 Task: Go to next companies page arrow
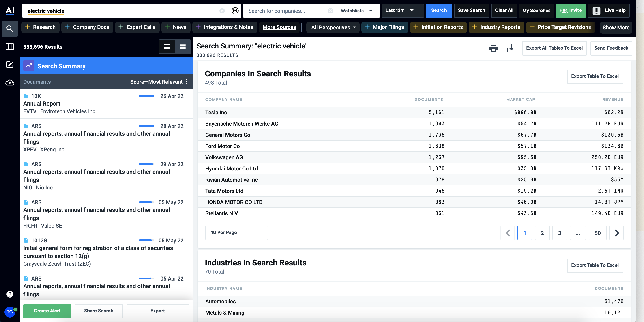[x=616, y=233]
